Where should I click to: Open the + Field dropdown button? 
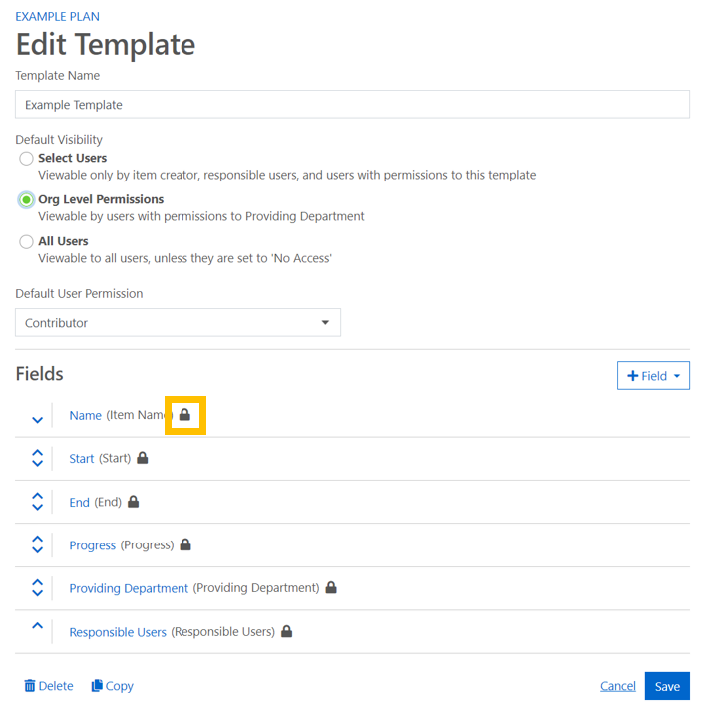pyautogui.click(x=653, y=376)
